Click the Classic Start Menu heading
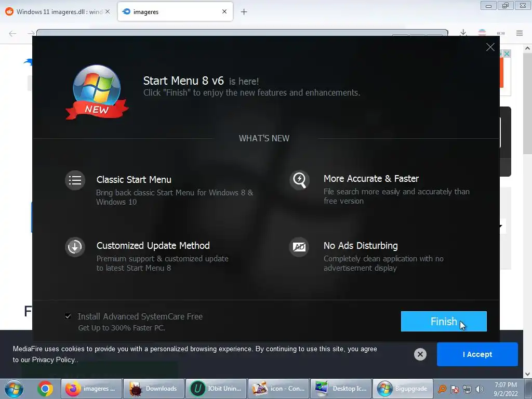 (134, 179)
